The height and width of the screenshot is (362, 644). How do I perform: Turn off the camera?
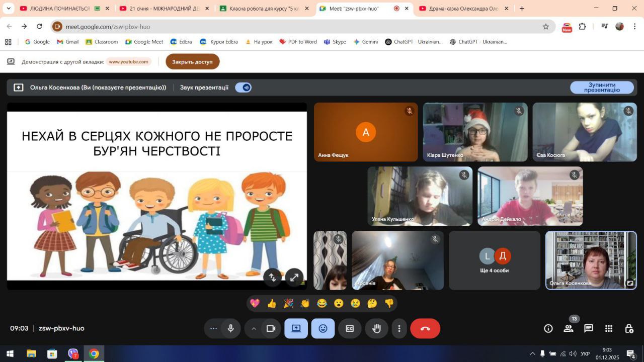[271, 328]
